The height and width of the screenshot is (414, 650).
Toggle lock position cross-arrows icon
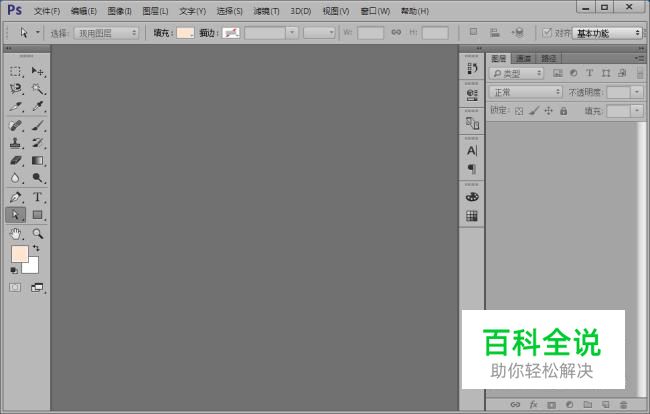coord(548,111)
